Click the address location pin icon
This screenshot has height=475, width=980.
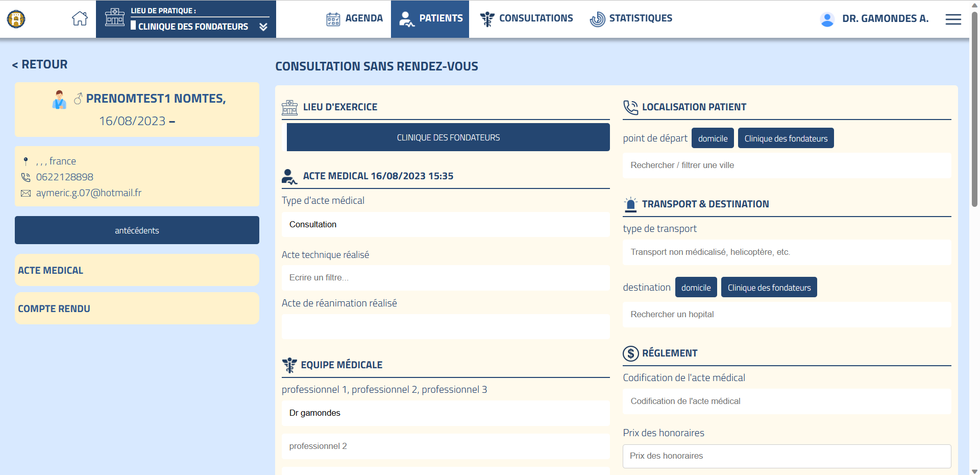tap(26, 161)
